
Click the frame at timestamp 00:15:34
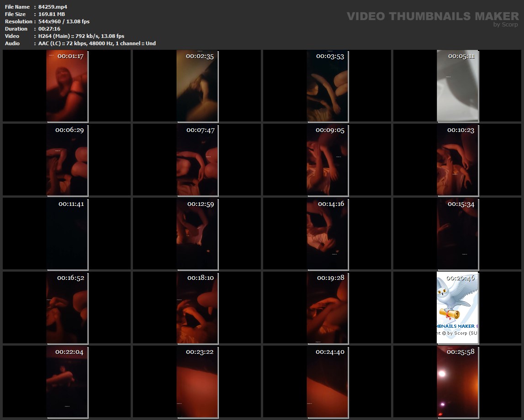pos(457,234)
